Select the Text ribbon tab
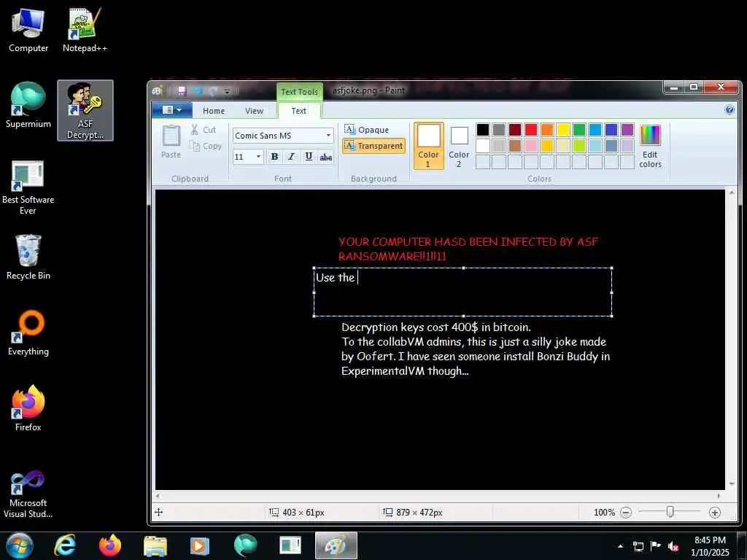This screenshot has width=747, height=560. click(x=298, y=111)
